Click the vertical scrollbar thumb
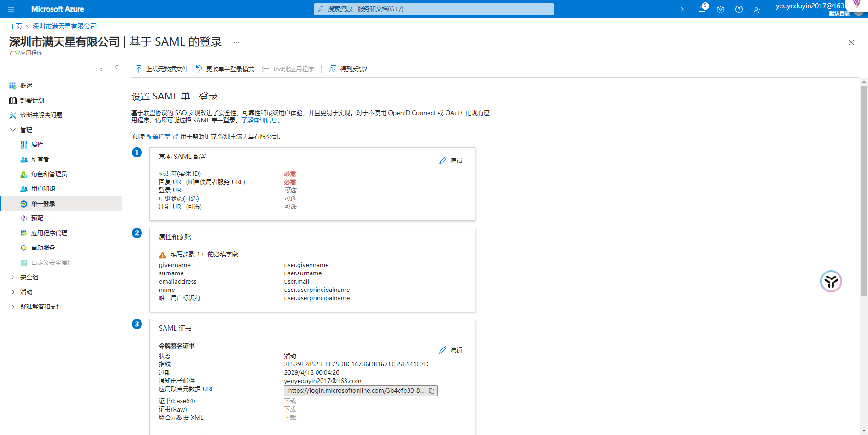Screen dimensions: 868x435 click(x=864, y=191)
